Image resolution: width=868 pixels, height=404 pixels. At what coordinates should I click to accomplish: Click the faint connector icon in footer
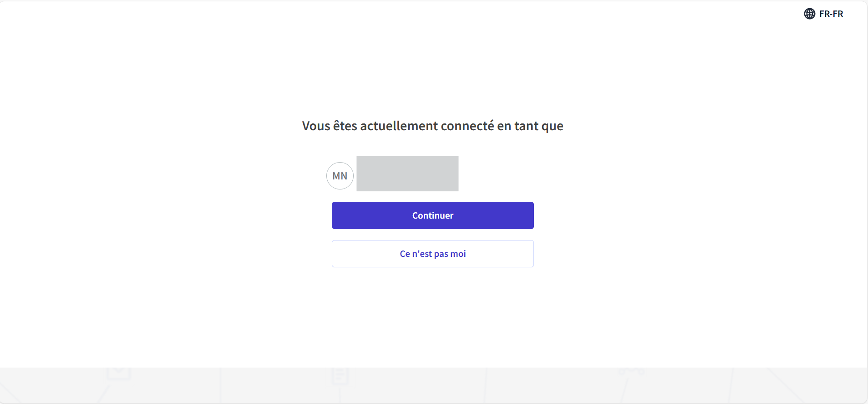(x=631, y=371)
